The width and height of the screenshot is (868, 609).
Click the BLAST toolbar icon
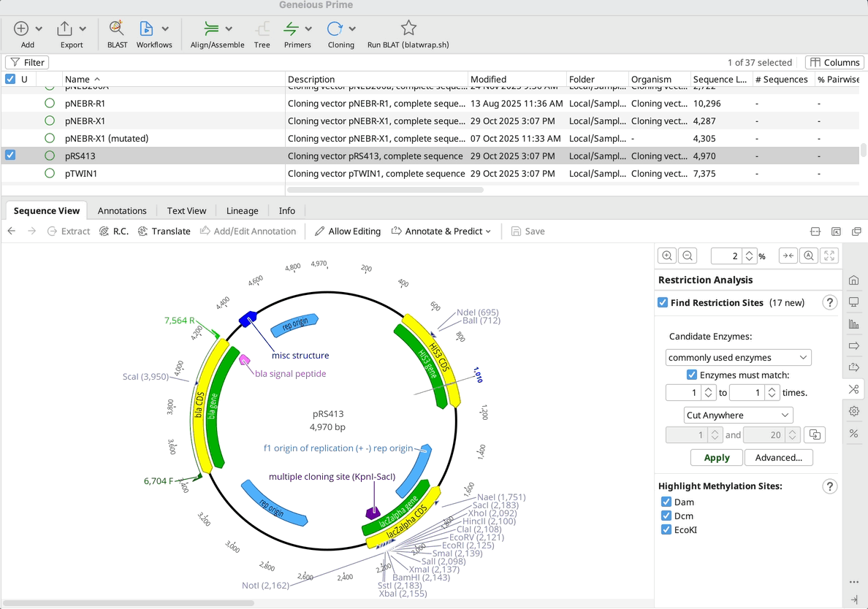(117, 29)
